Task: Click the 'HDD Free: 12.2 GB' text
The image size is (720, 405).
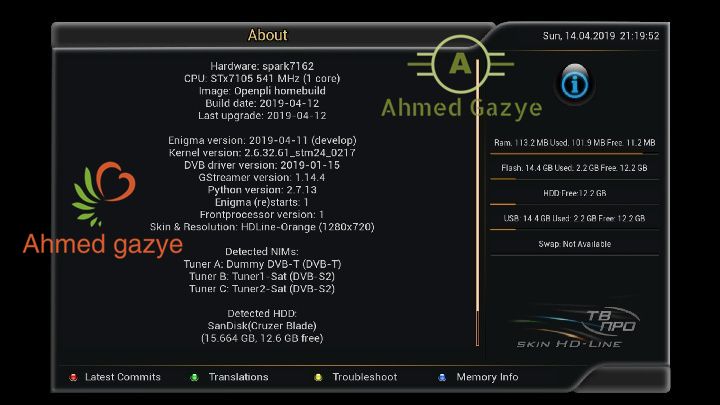Action: pyautogui.click(x=574, y=193)
